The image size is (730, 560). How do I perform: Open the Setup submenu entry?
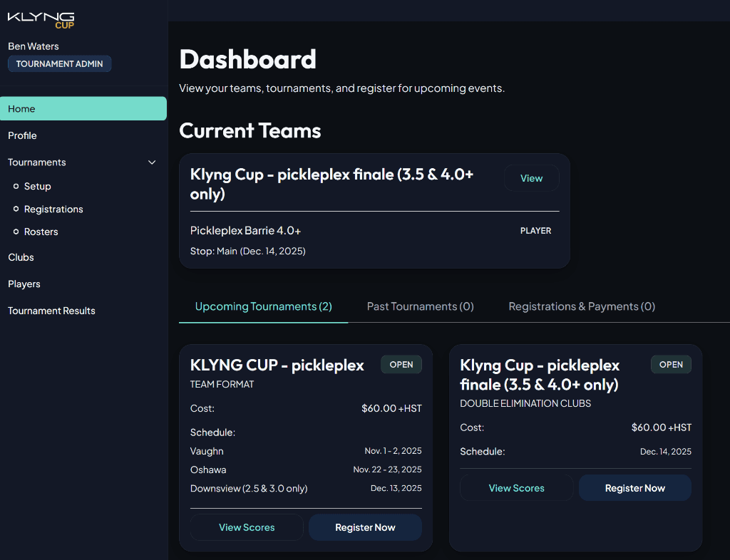[37, 186]
